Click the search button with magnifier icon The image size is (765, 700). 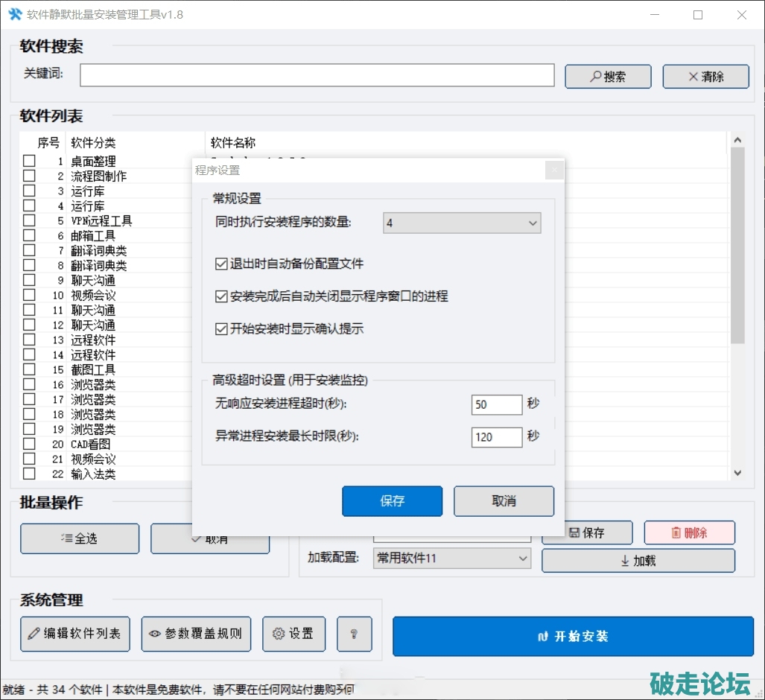coord(608,77)
